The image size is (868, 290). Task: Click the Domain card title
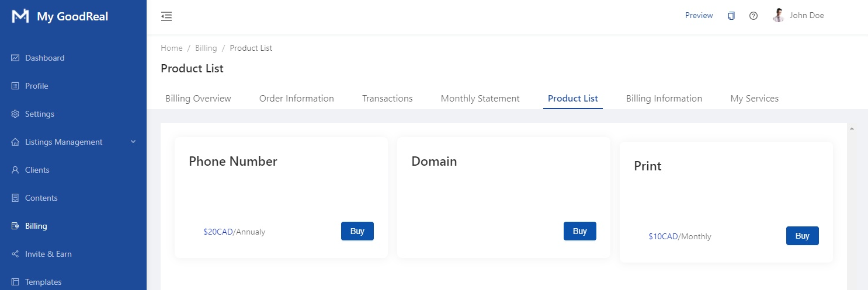point(434,161)
